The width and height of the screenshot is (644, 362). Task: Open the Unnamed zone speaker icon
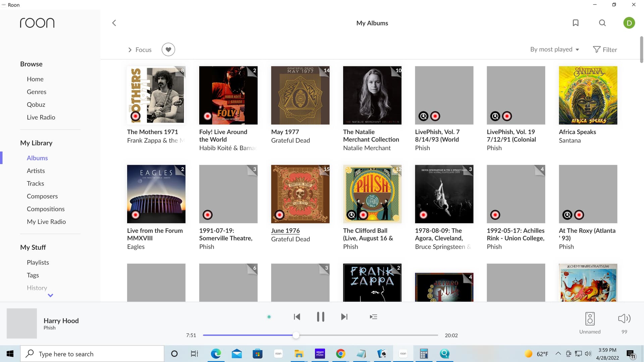590,319
